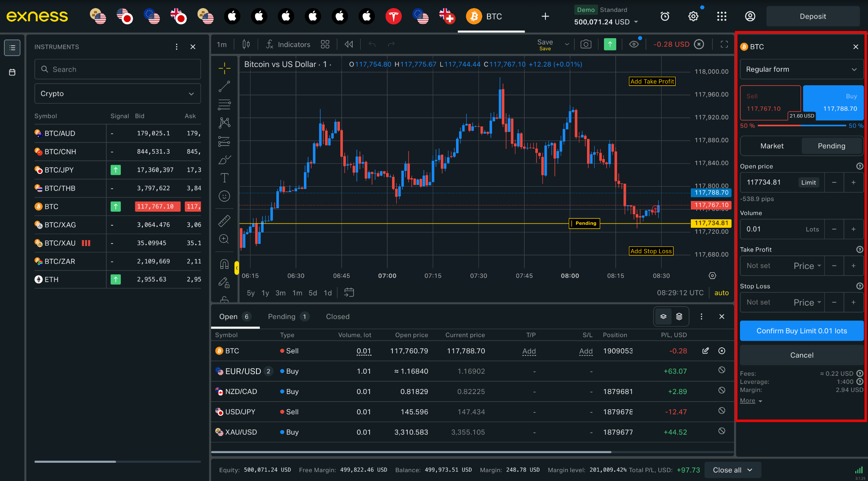
Task: Open the user profile menu
Action: coord(750,16)
